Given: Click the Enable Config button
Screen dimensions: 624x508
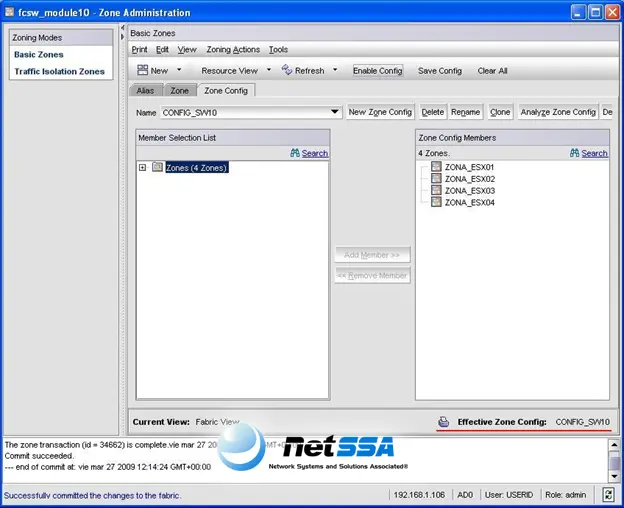Looking at the screenshot, I should (x=378, y=71).
